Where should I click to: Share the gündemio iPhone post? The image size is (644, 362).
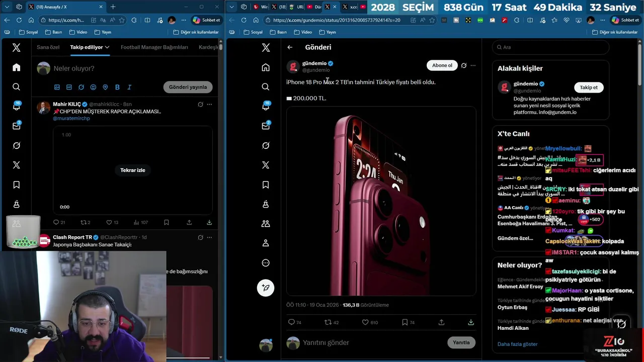click(441, 322)
